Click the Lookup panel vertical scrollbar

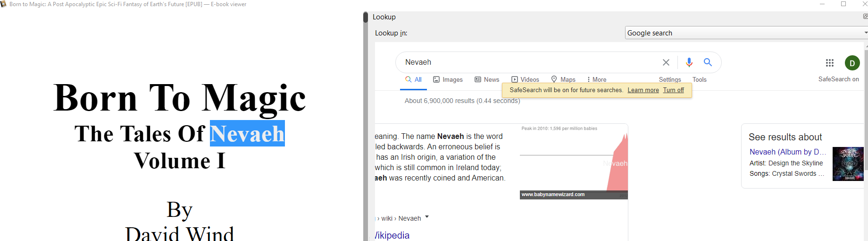pyautogui.click(x=866, y=142)
